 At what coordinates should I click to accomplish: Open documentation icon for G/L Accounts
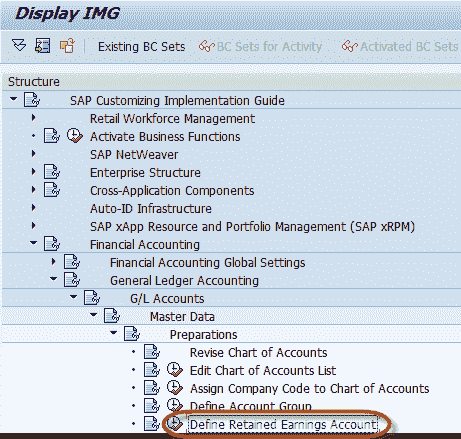click(x=92, y=298)
